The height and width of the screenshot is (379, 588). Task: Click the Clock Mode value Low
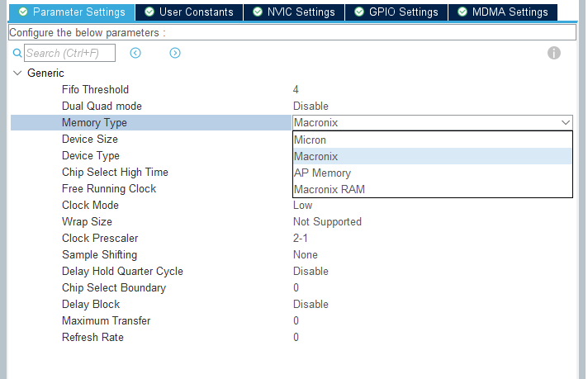[302, 205]
